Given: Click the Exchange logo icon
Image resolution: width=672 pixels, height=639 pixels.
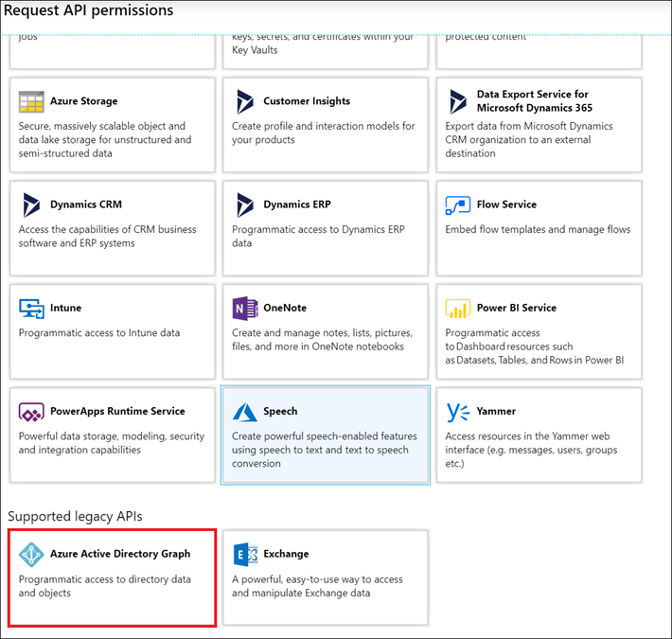Looking at the screenshot, I should (245, 554).
